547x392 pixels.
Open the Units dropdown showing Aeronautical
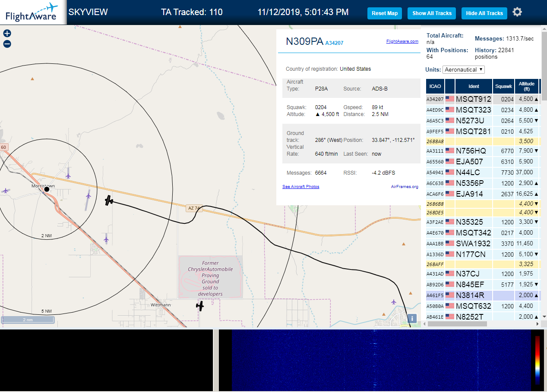464,69
